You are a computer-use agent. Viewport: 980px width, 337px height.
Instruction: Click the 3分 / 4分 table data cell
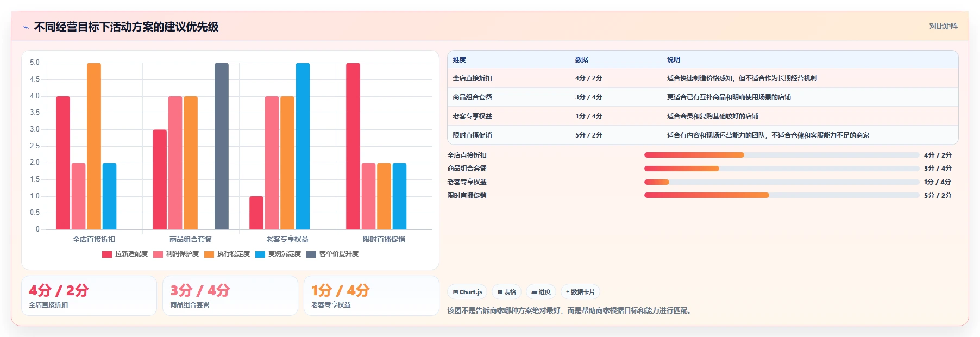coord(589,97)
